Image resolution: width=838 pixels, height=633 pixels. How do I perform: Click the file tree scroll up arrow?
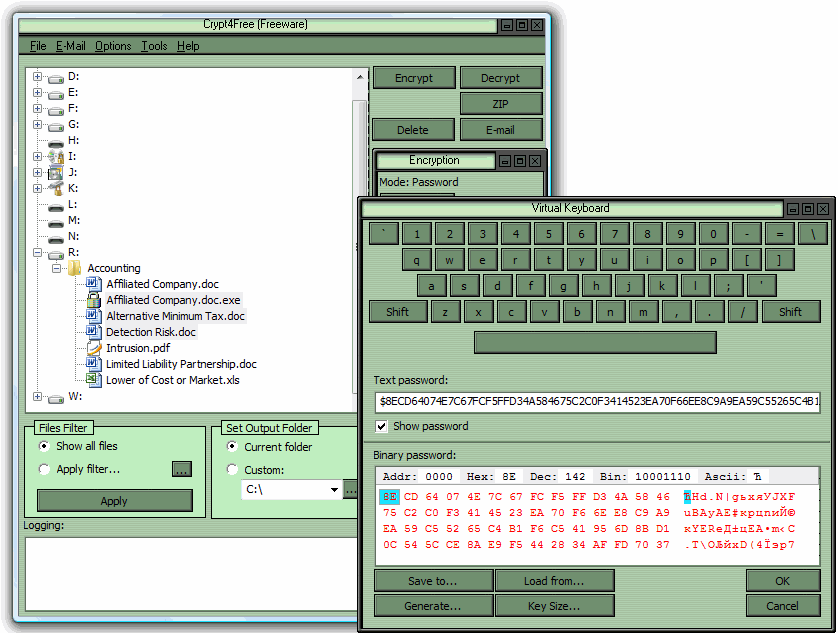point(360,78)
